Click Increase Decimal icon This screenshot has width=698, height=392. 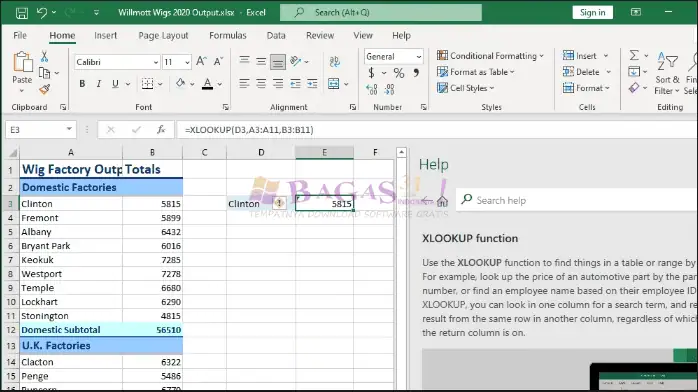[371, 89]
